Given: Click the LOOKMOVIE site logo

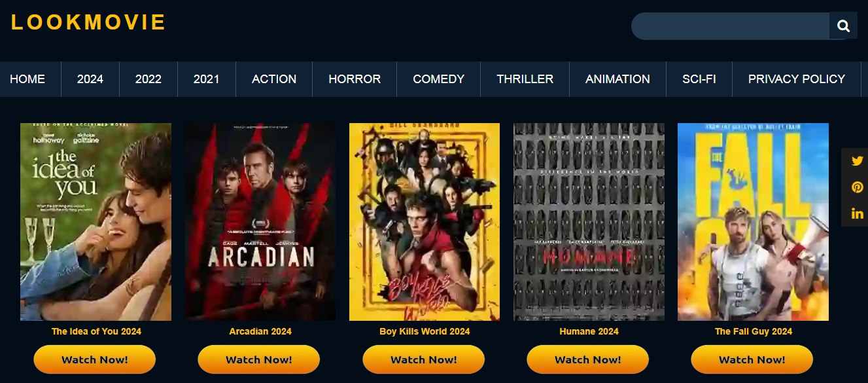Looking at the screenshot, I should tap(88, 22).
